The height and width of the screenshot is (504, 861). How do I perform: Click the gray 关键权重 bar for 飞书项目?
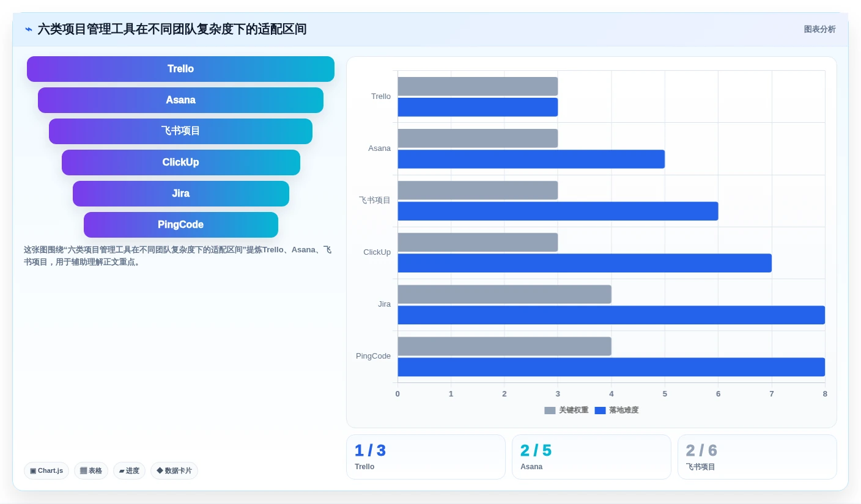tap(478, 190)
